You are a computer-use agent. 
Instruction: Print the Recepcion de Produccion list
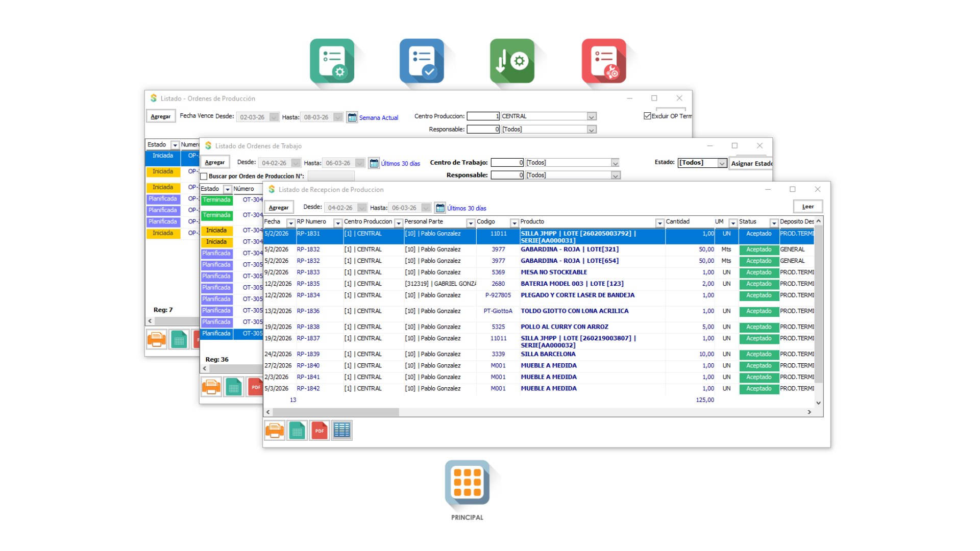275,431
